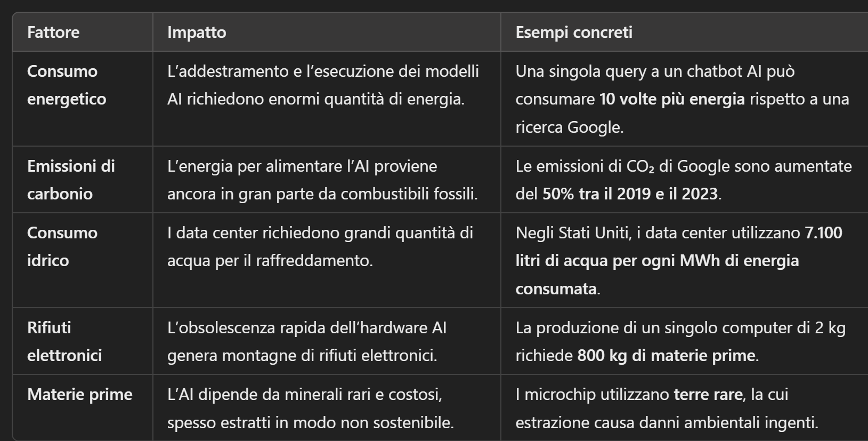
Task: Select the Consumo energetico row label
Action: tap(66, 85)
